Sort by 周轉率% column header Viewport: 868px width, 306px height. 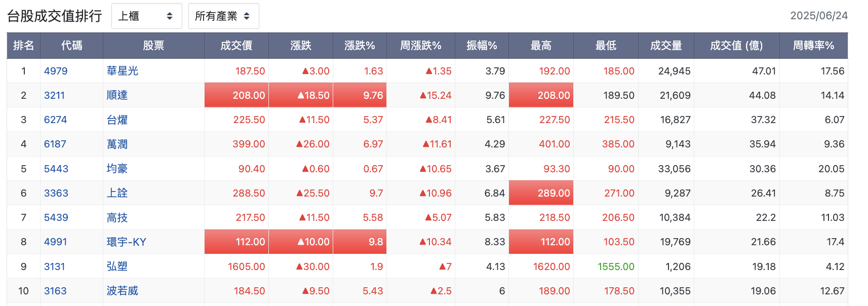point(813,46)
